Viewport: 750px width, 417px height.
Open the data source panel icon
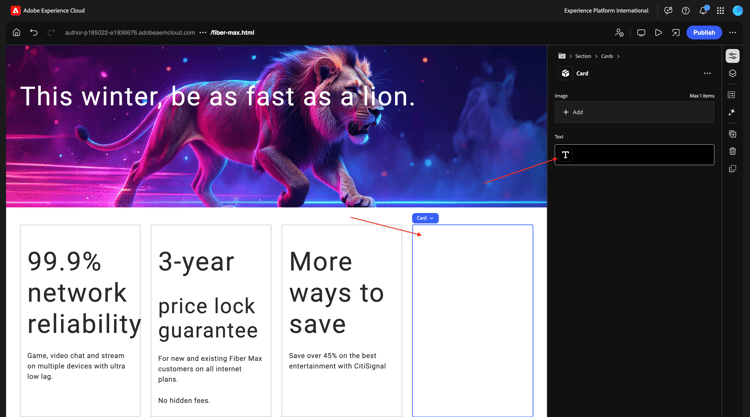pos(731,95)
